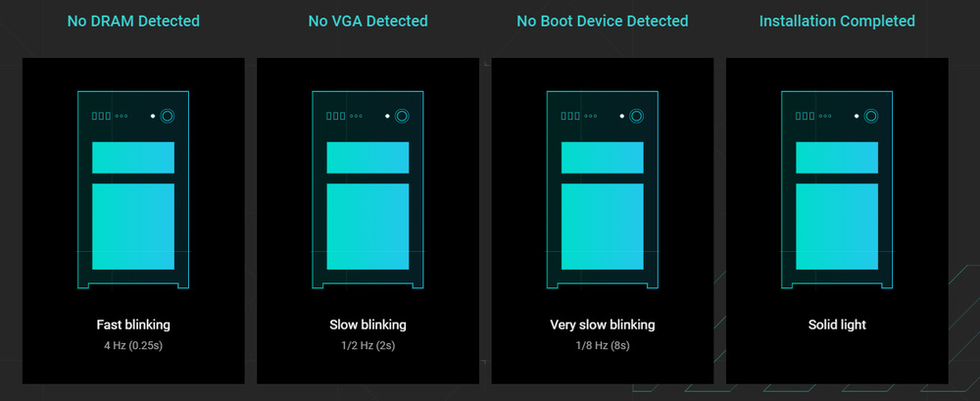
Task: Select the No VGA Detected heading
Action: [367, 21]
